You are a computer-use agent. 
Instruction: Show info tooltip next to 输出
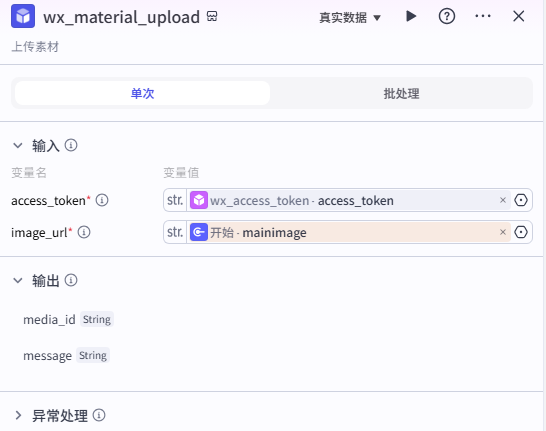point(71,280)
